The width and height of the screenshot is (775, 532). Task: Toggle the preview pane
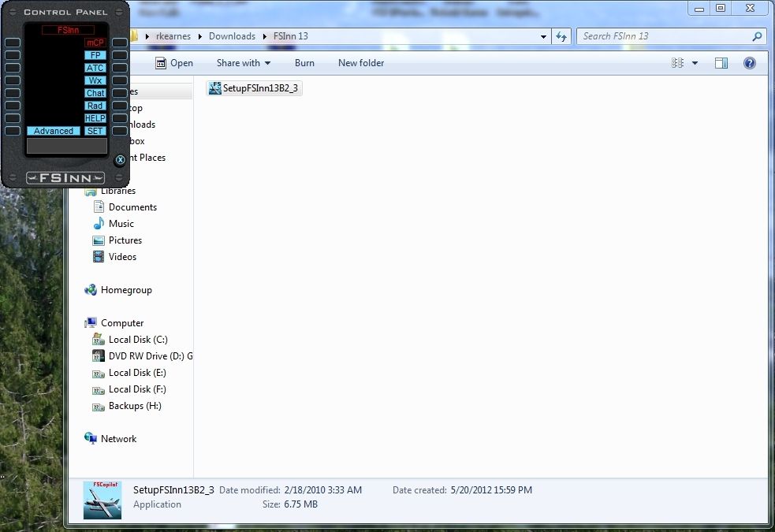[x=721, y=63]
